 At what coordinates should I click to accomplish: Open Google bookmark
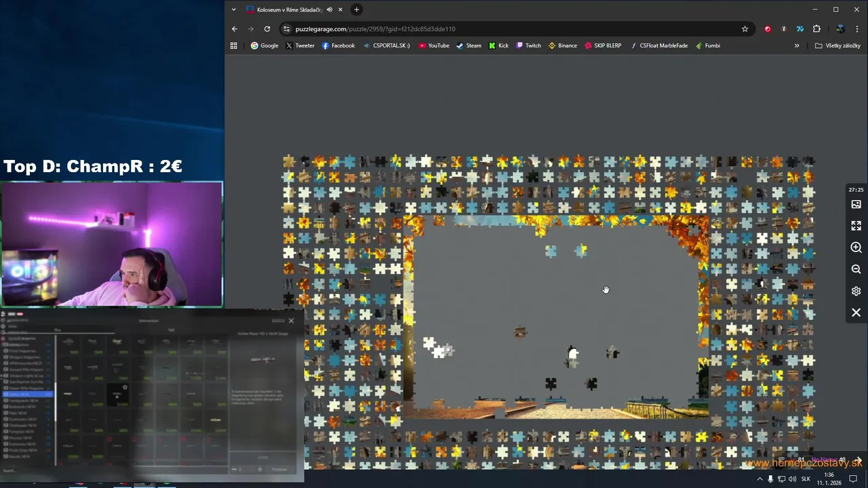264,45
